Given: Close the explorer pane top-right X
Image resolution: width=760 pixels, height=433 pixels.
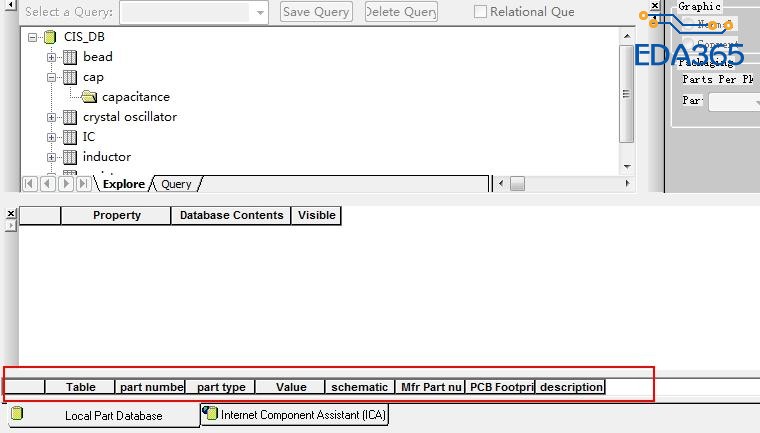Looking at the screenshot, I should coord(655,6).
